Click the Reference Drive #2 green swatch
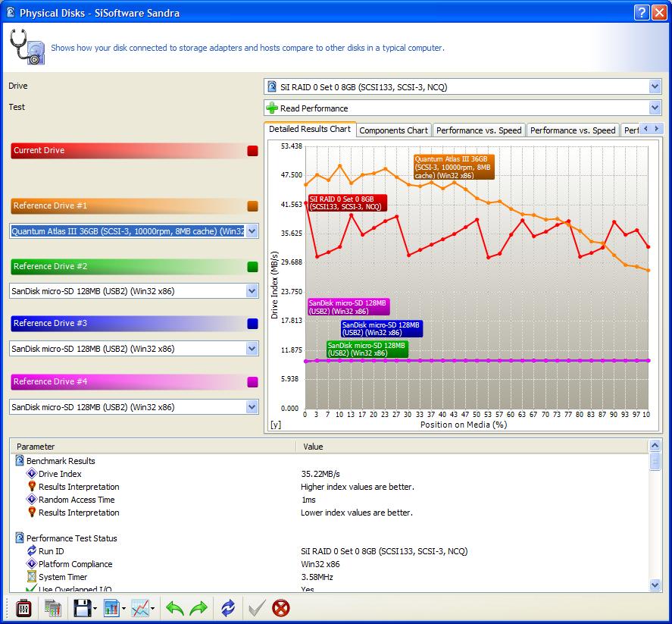Image resolution: width=672 pixels, height=624 pixels. coord(253,267)
